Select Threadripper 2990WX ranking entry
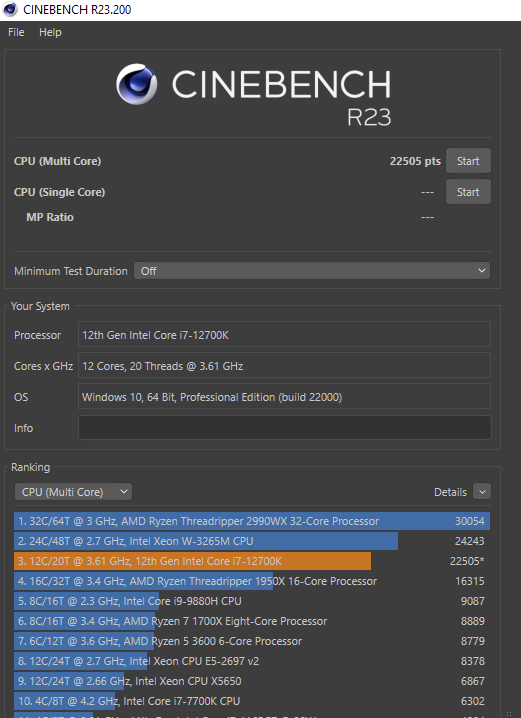Screen dimensions: 521x718 coord(252,521)
